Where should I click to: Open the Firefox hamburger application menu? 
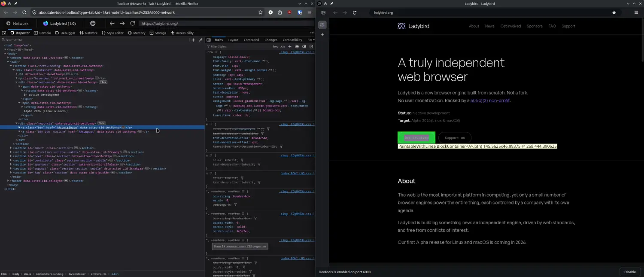310,12
